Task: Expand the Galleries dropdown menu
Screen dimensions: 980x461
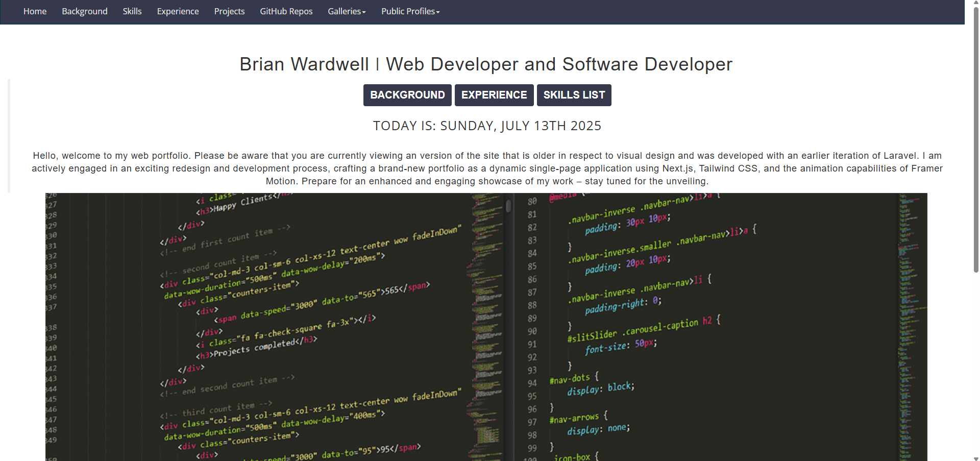Action: [x=347, y=11]
